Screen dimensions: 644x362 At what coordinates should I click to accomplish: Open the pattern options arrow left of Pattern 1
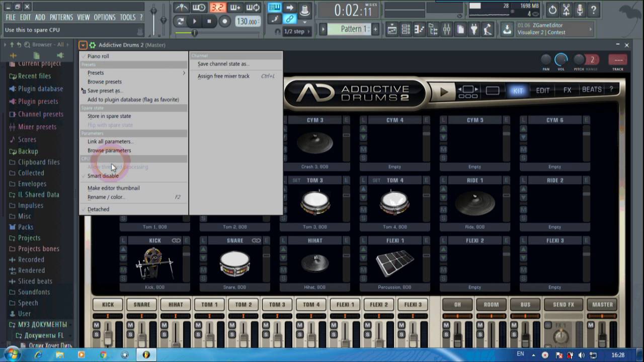tap(324, 29)
